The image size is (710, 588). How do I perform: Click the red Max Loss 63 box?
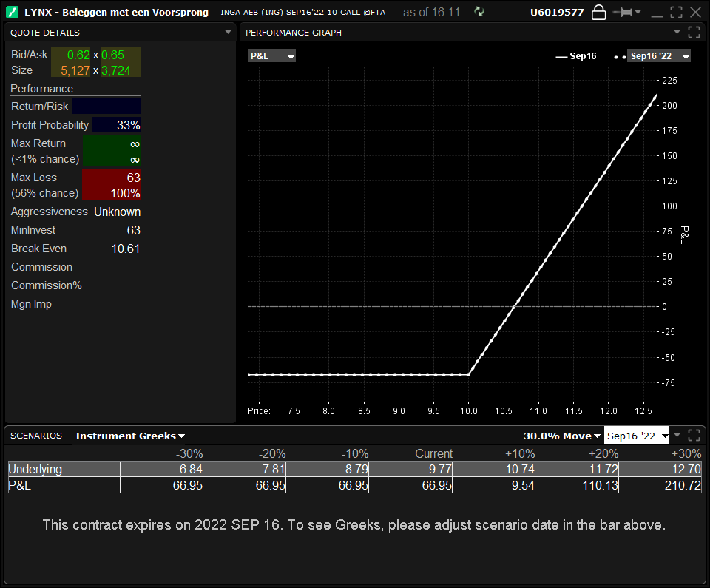112,185
